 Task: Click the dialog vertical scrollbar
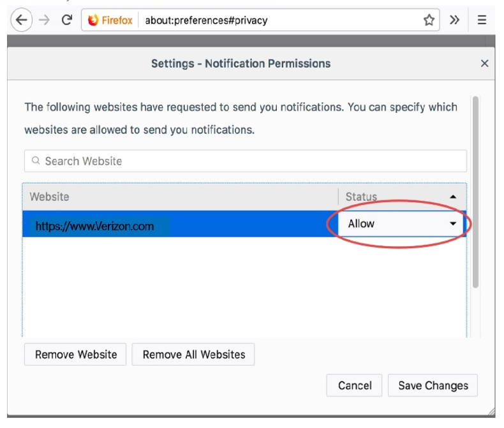(x=476, y=192)
